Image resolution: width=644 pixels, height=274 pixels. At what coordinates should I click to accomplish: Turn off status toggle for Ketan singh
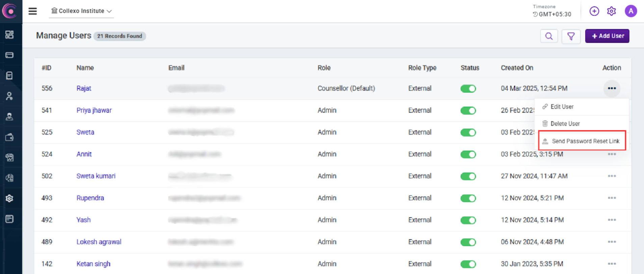pos(468,264)
